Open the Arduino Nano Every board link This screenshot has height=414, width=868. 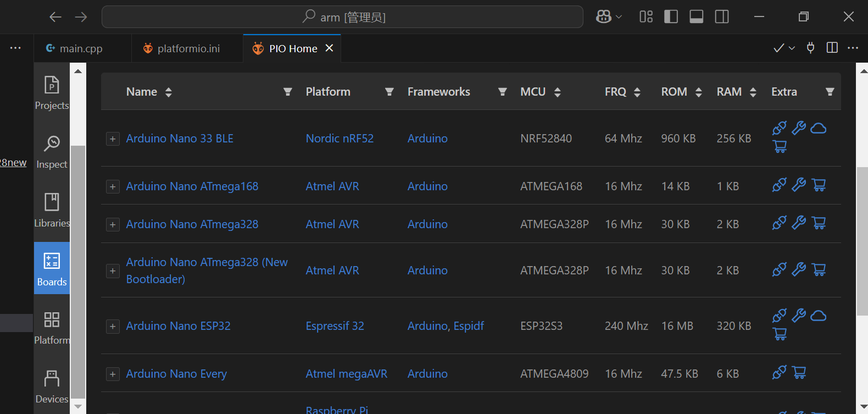click(x=176, y=374)
